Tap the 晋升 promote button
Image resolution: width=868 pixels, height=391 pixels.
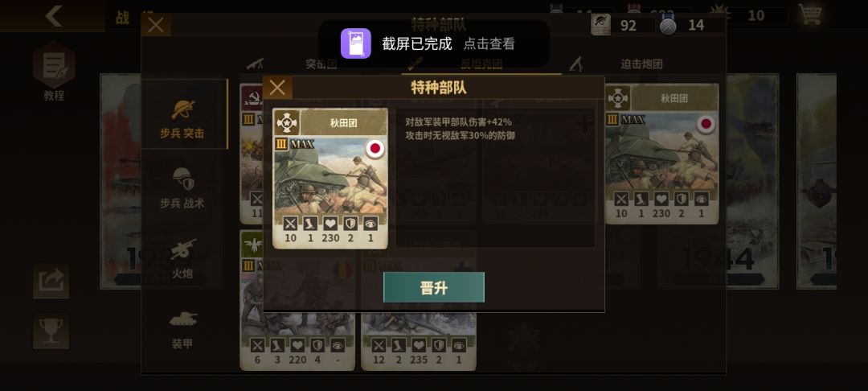pyautogui.click(x=433, y=287)
